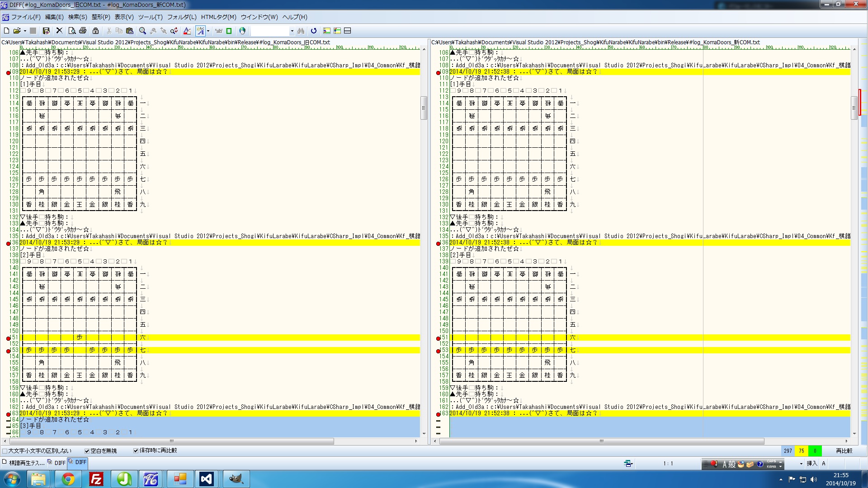This screenshot has height=488, width=868.
Task: Click the horizontal split window icon
Action: pyautogui.click(x=348, y=31)
